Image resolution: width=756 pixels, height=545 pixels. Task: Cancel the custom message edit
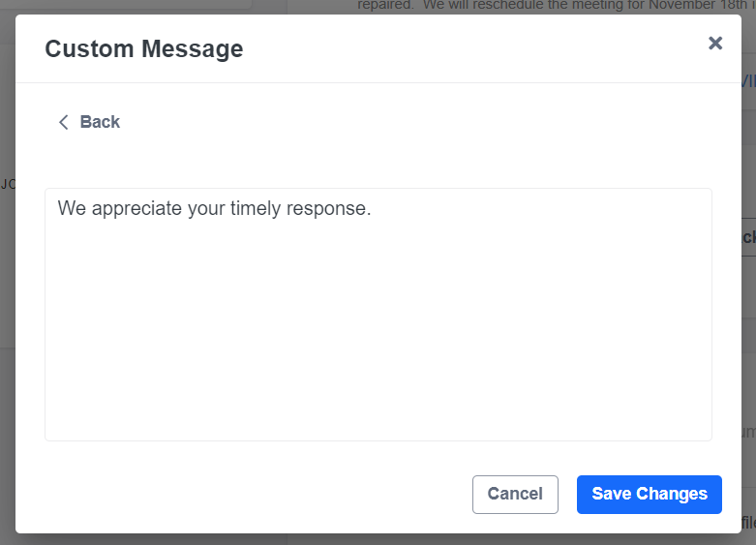pyautogui.click(x=515, y=494)
